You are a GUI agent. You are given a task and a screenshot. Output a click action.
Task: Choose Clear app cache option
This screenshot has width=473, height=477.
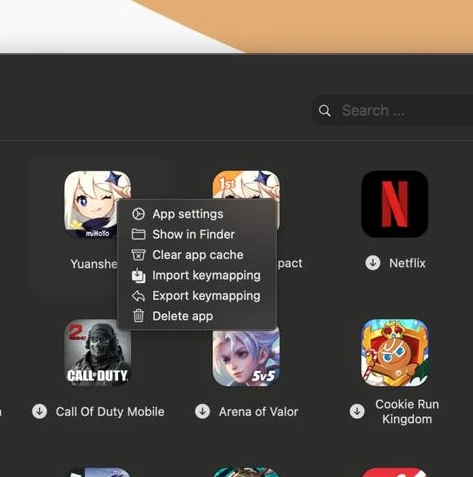[197, 255]
